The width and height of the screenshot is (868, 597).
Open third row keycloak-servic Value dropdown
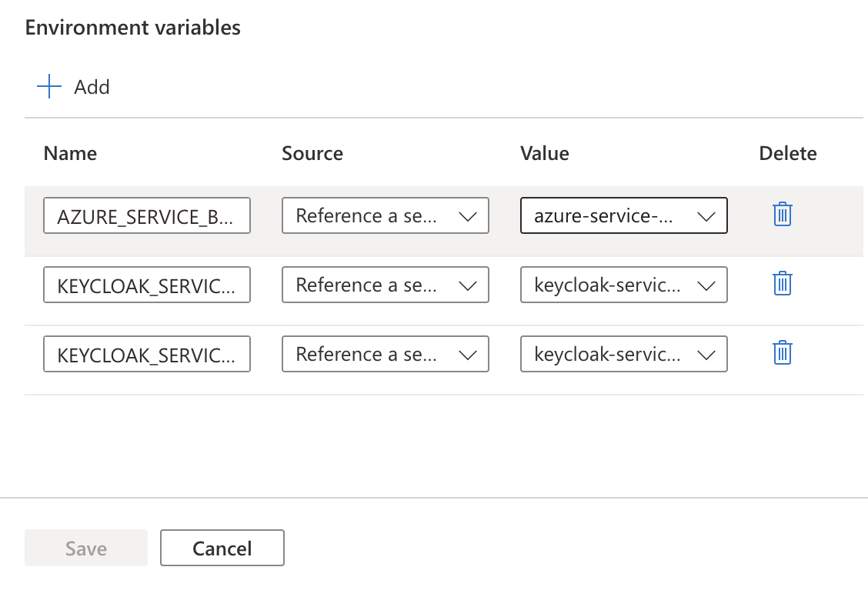point(624,355)
